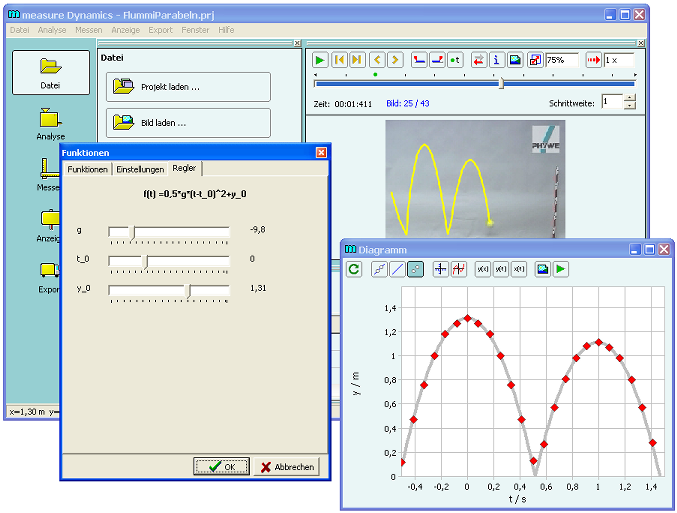Toggle loop playback arrows icon
677x513 pixels.
click(478, 60)
